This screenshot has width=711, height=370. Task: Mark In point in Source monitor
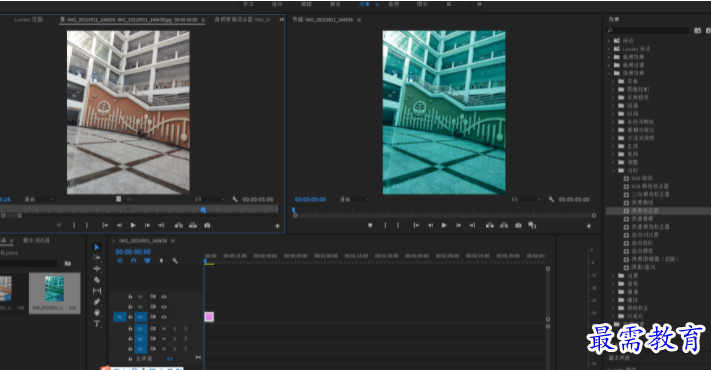pos(74,225)
